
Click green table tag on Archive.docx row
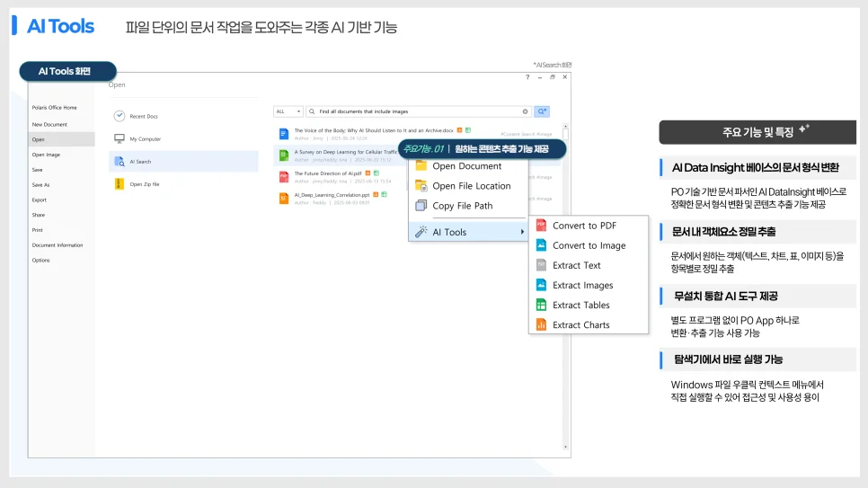click(x=468, y=130)
